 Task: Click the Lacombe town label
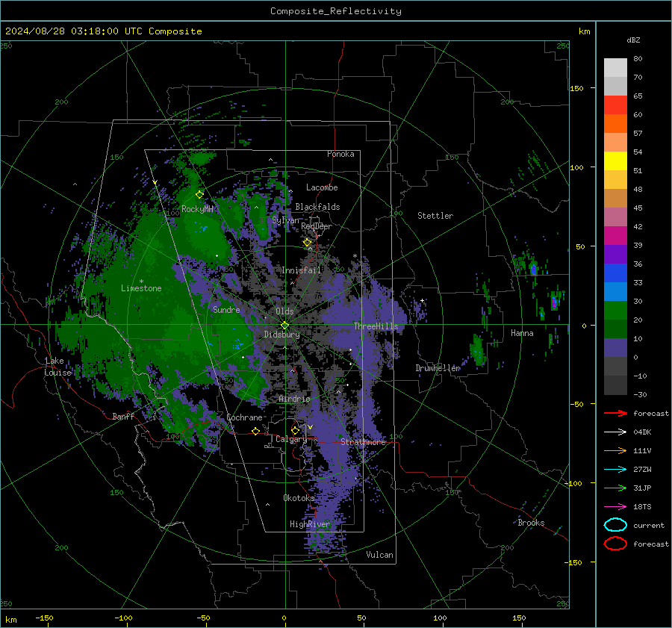(322, 187)
